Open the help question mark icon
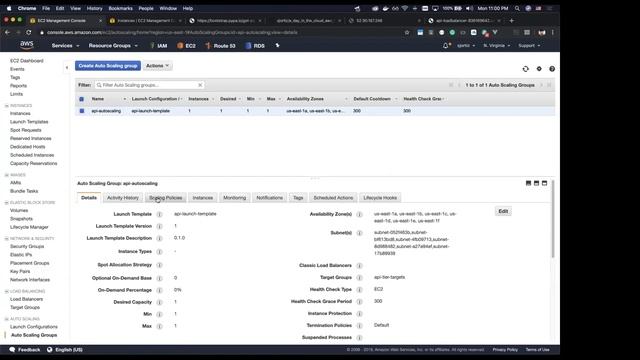The height and width of the screenshot is (360, 640). (x=552, y=69)
